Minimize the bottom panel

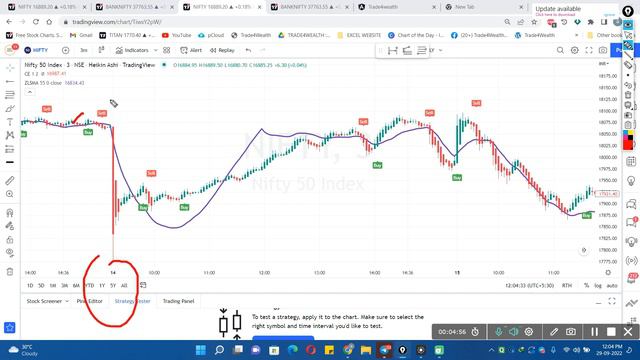coord(598,302)
